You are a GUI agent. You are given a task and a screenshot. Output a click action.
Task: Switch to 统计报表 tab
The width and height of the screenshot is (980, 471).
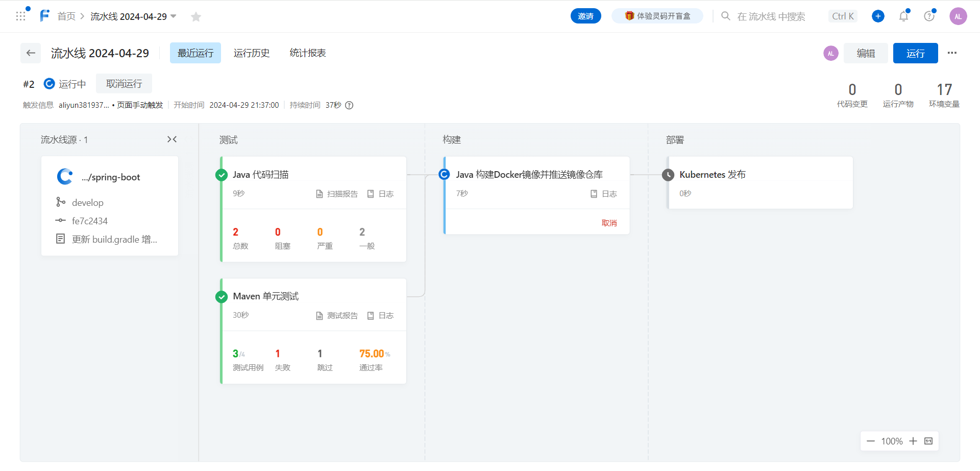(x=308, y=53)
